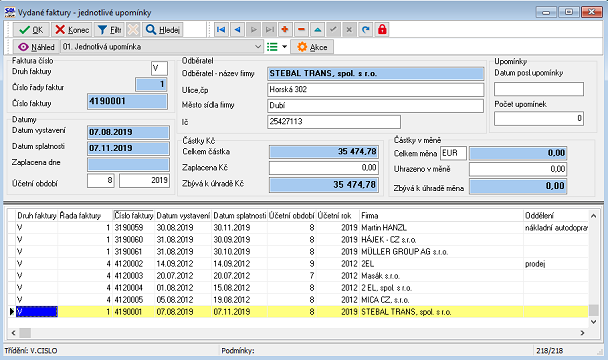Click the Ulice,čp field Horská 302
The image size is (608, 360).
point(375,90)
